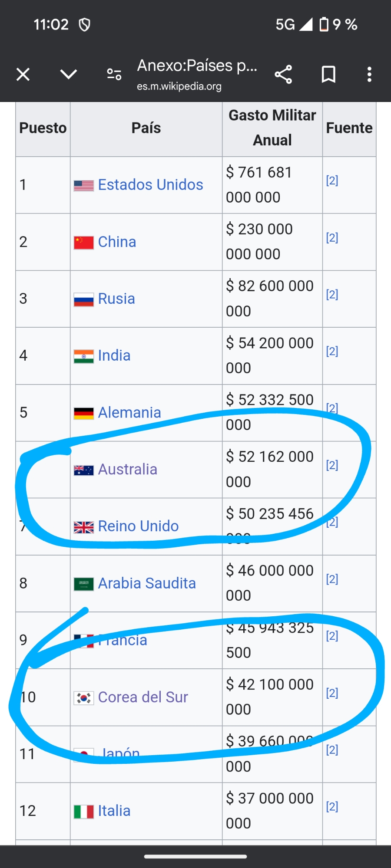Tap the United Kingdom flag icon
Screen dimensions: 391x868
coord(83,527)
